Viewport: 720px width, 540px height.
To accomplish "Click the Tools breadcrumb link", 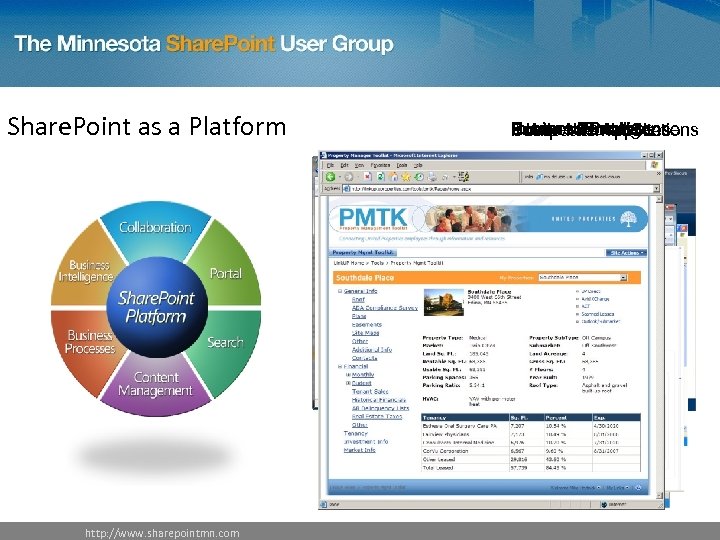I will 377,263.
